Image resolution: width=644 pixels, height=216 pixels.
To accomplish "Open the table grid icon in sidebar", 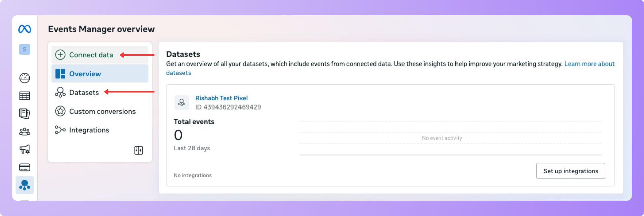I will point(24,96).
